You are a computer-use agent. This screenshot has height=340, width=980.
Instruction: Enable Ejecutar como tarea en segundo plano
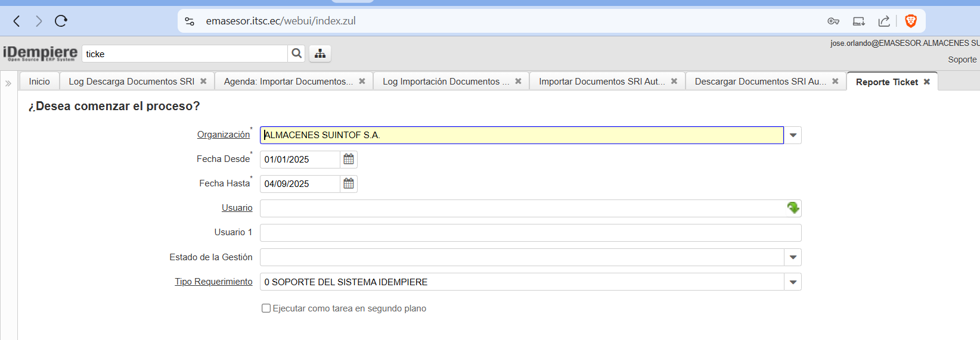pos(266,308)
